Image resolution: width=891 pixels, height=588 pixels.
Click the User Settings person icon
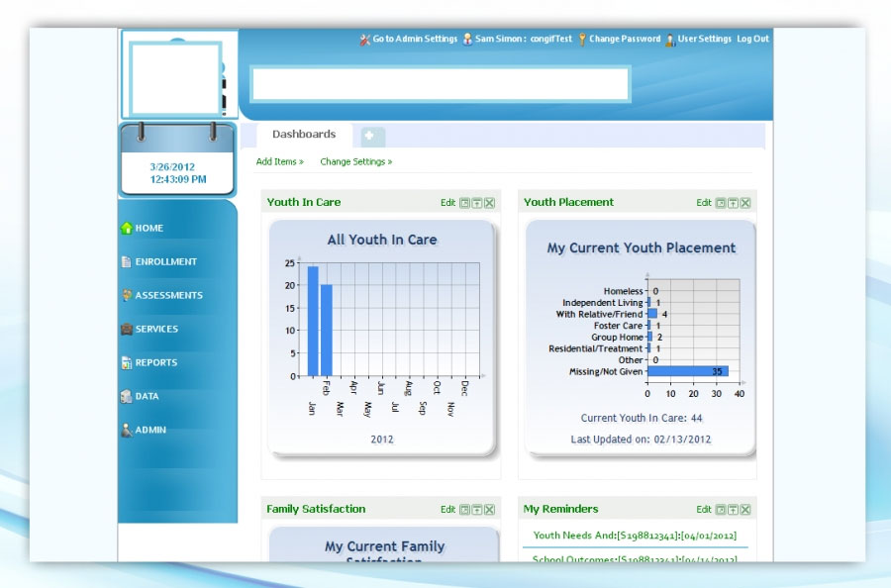[x=670, y=40]
